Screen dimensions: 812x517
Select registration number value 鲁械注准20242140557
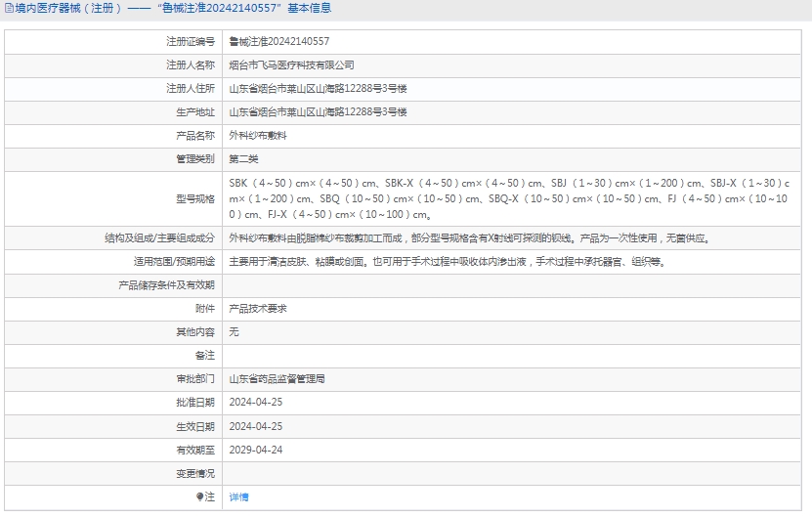pyautogui.click(x=278, y=42)
